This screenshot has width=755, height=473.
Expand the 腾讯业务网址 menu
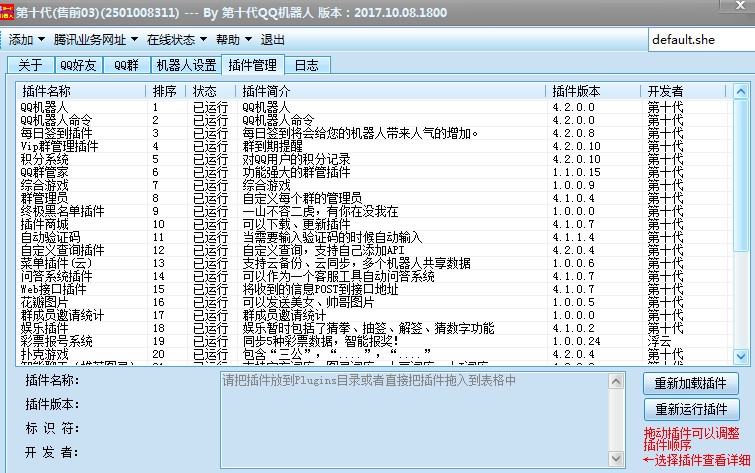96,40
